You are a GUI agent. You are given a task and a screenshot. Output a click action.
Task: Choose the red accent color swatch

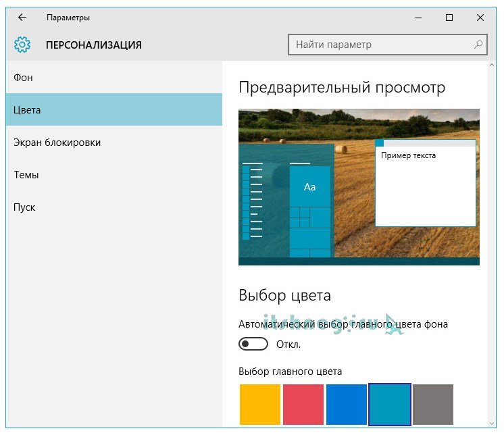(x=303, y=405)
